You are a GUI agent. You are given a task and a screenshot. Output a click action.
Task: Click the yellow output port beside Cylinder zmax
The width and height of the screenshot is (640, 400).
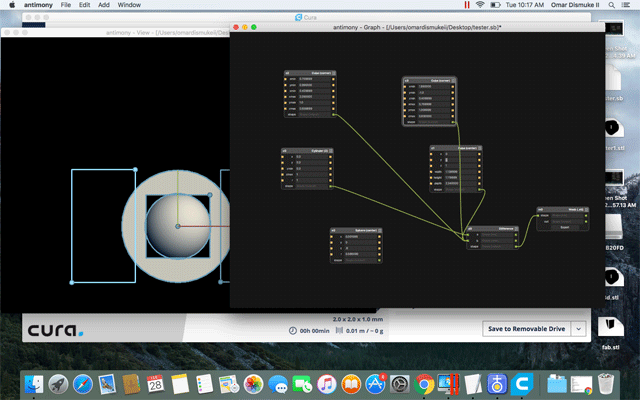[331, 174]
